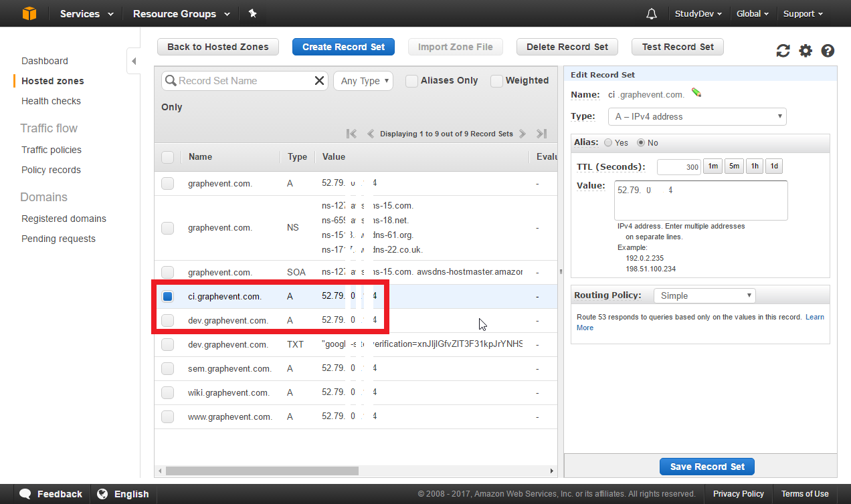This screenshot has width=851, height=504.
Task: Click the pin shortcut icon in top bar
Action: click(252, 13)
